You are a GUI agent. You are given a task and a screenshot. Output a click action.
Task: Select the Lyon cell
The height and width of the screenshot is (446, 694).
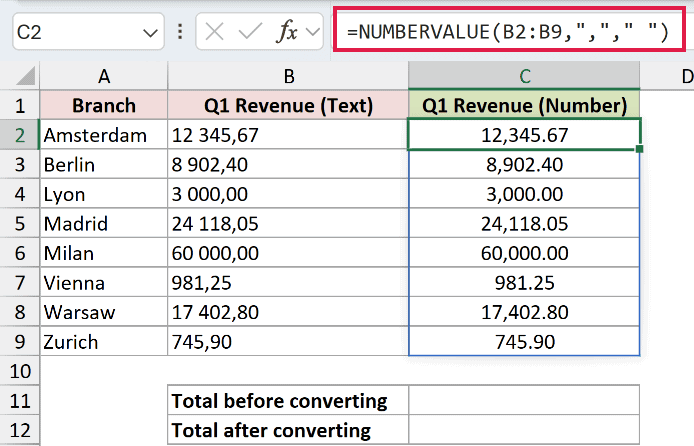pyautogui.click(x=104, y=194)
